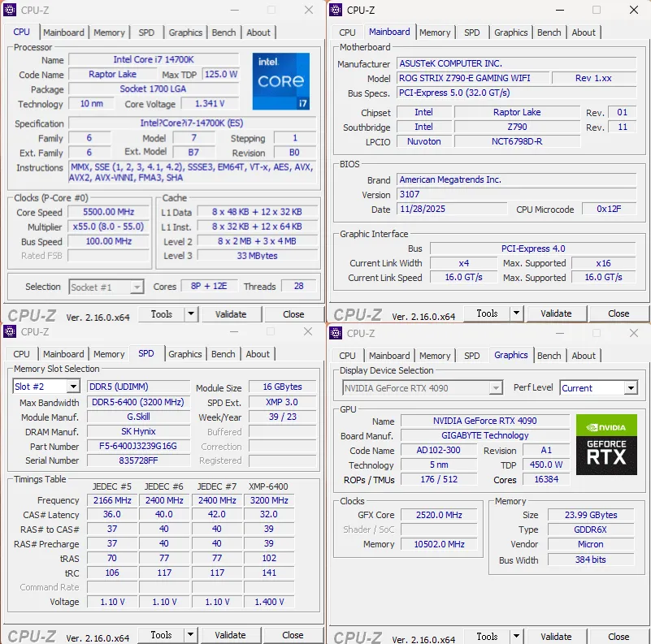Click CPU-Z app icon in CPU window title
This screenshot has height=644, width=651.
10,10
